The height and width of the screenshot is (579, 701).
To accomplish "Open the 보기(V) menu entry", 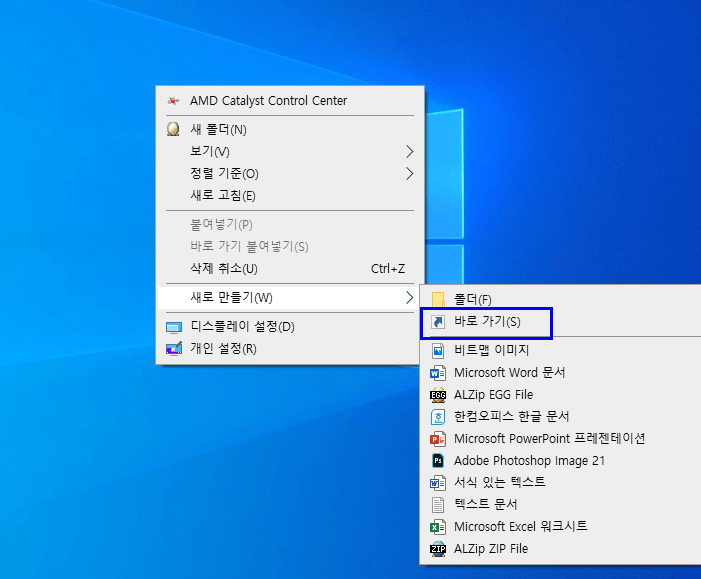I will [x=290, y=152].
